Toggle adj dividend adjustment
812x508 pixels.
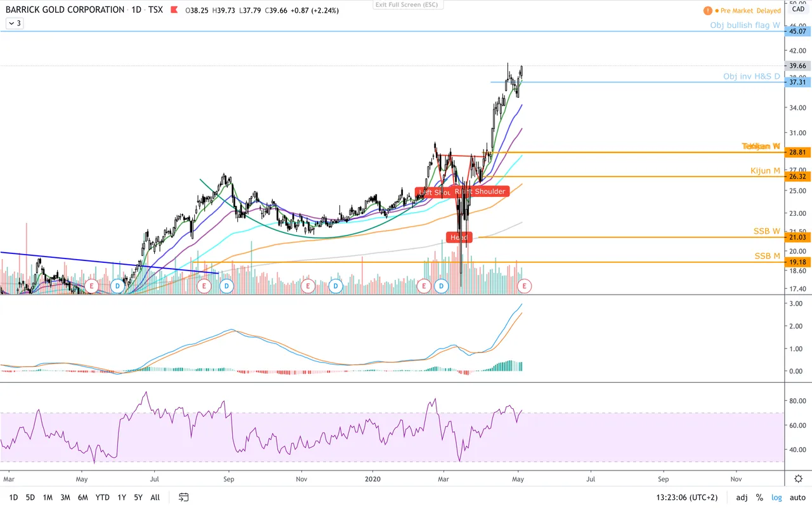pos(742,497)
